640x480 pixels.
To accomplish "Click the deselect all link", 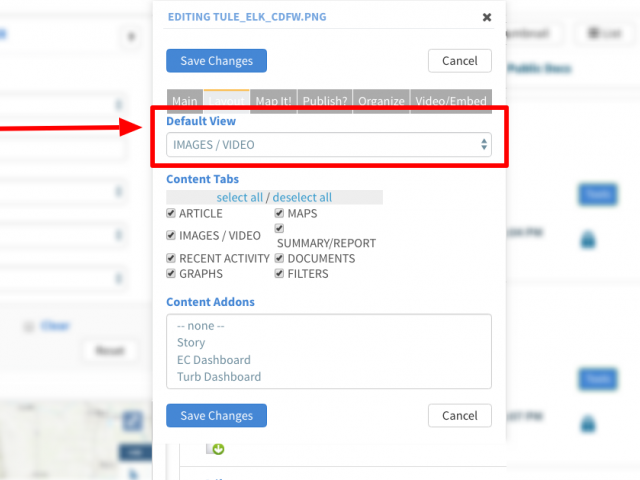I will pos(302,198).
